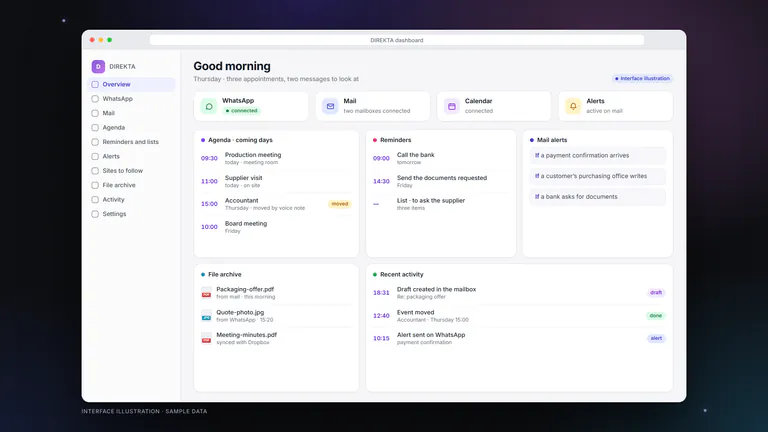Click the Alerts bell card icon
Viewport: 768px width, 432px height.
573,106
